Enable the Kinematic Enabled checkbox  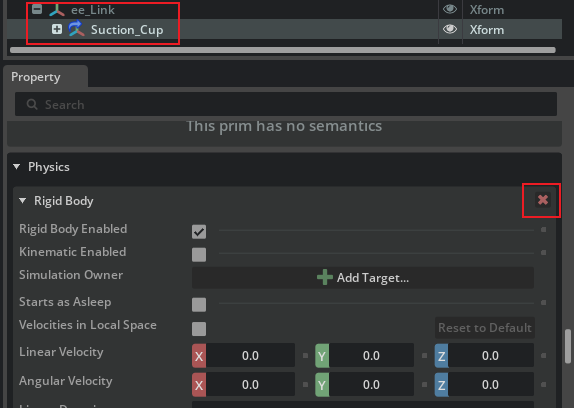[x=199, y=255]
